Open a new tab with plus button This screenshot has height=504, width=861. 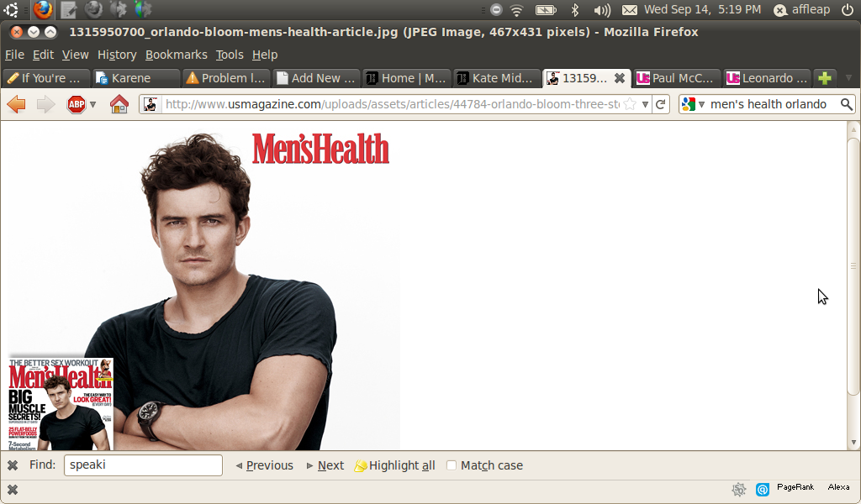(824, 78)
